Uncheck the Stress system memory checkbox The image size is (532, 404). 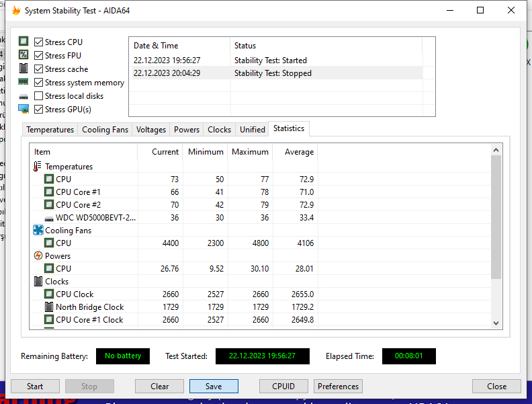(39, 83)
